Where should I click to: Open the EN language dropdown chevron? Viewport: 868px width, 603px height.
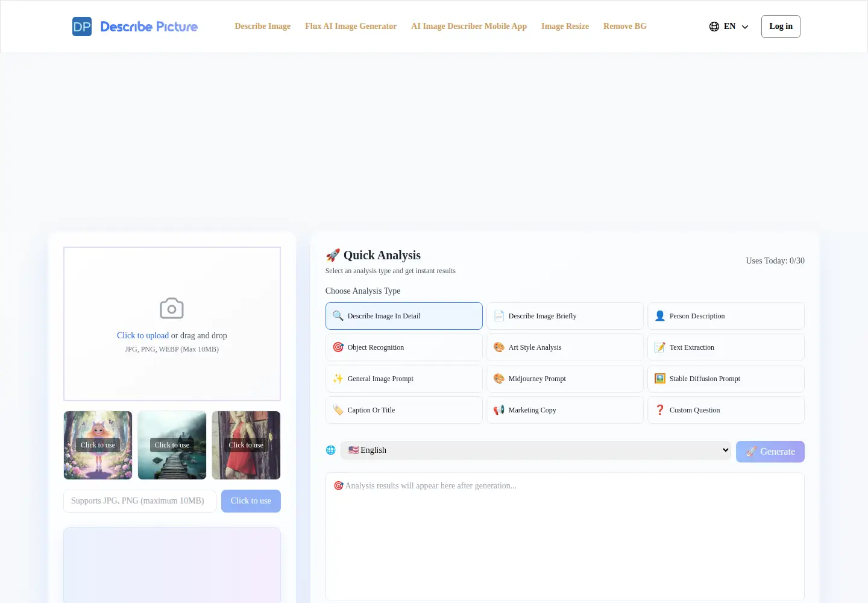click(x=745, y=27)
